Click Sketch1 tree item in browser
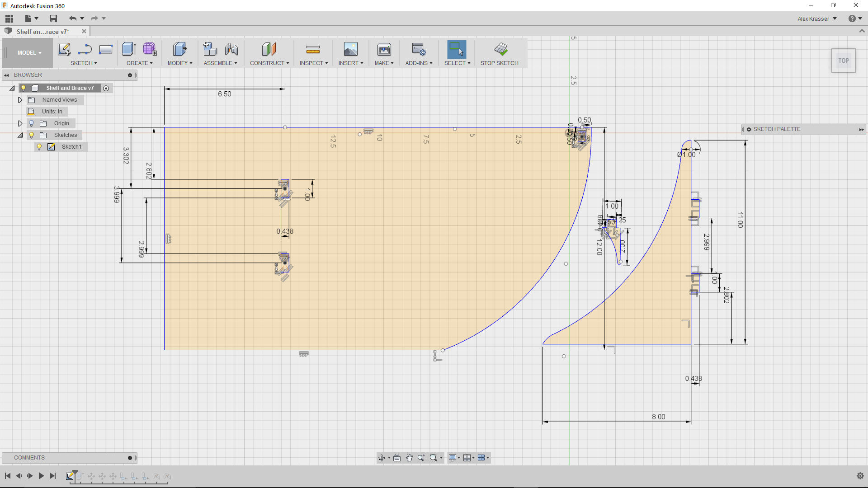 (x=71, y=146)
